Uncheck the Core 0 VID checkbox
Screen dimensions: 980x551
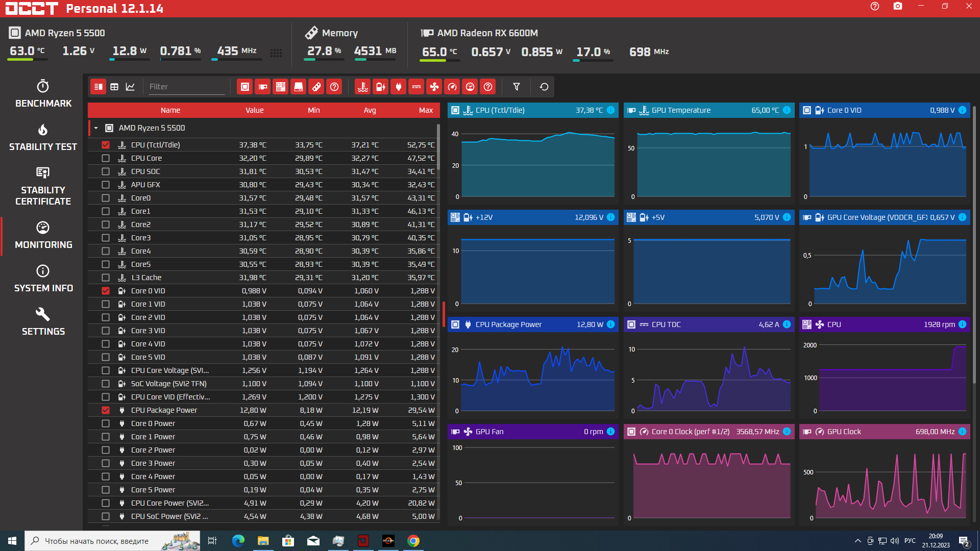[106, 291]
